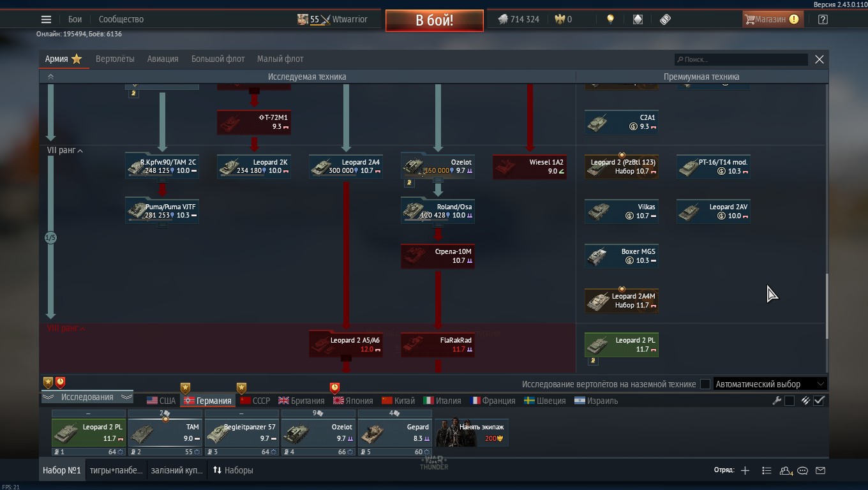Select the C2A1 premium vehicle

tap(622, 122)
